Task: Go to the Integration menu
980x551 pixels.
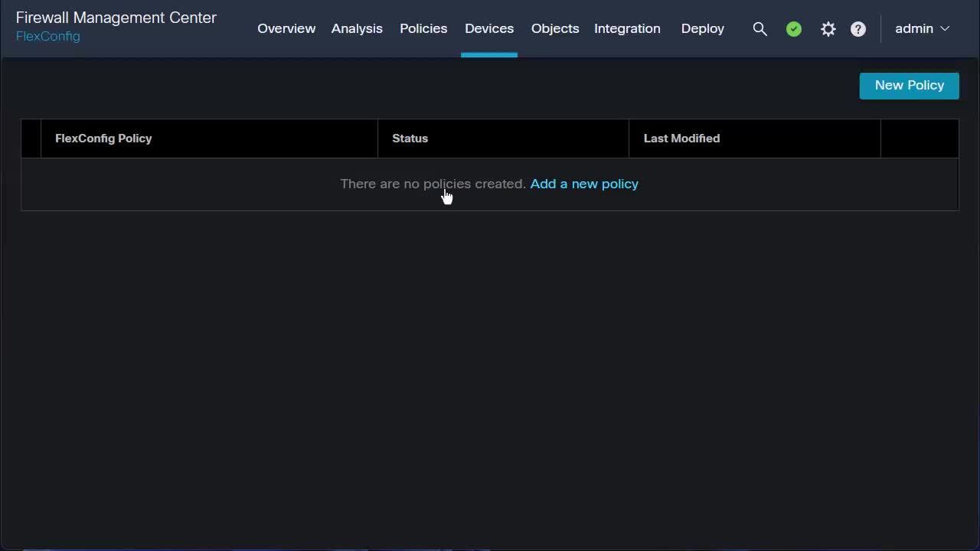Action: click(627, 28)
